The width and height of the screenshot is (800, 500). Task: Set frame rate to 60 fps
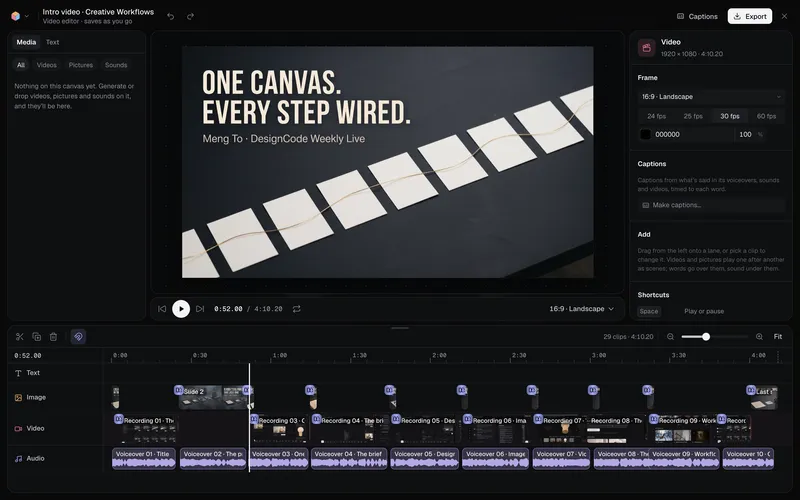[x=766, y=116]
